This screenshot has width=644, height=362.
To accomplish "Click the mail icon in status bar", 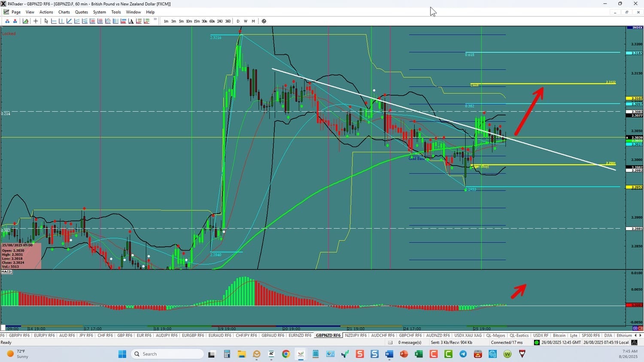I will click(x=390, y=342).
